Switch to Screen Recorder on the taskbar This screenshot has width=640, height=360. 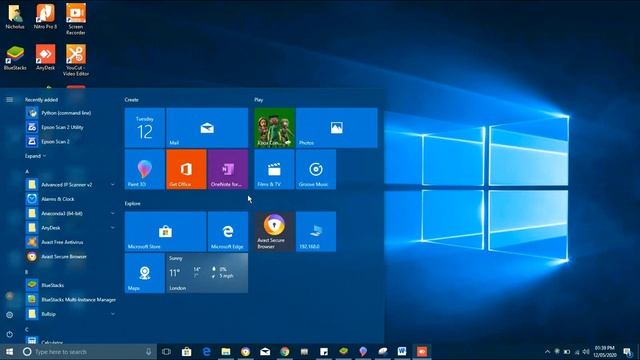tap(422, 351)
